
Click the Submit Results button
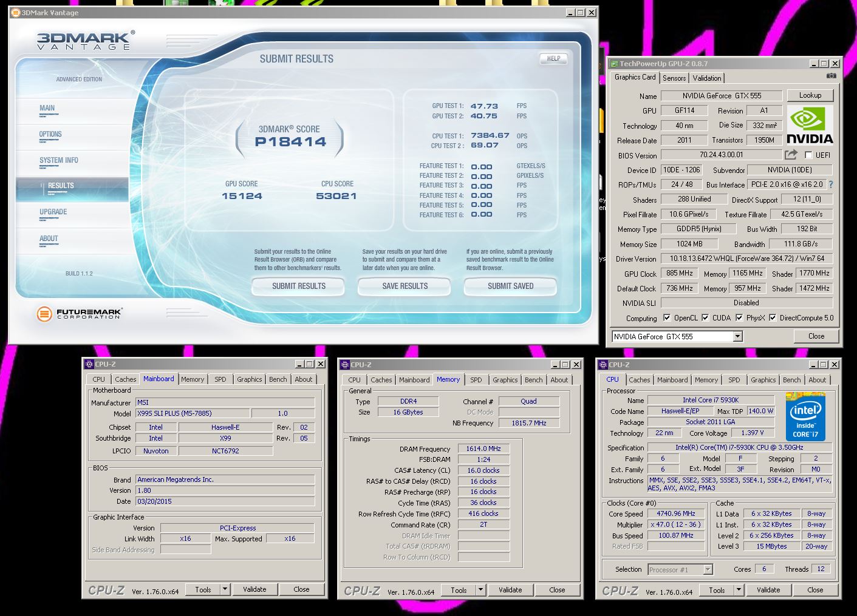point(298,286)
